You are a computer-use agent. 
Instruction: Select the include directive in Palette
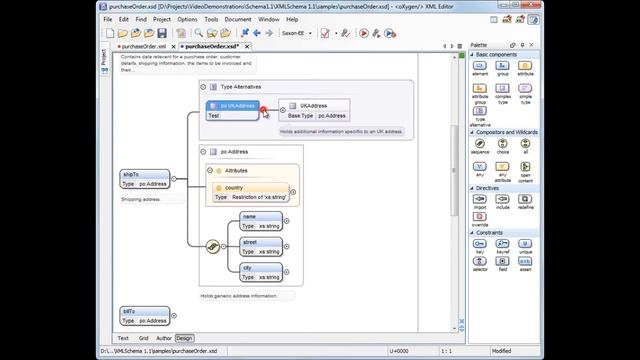click(x=502, y=202)
